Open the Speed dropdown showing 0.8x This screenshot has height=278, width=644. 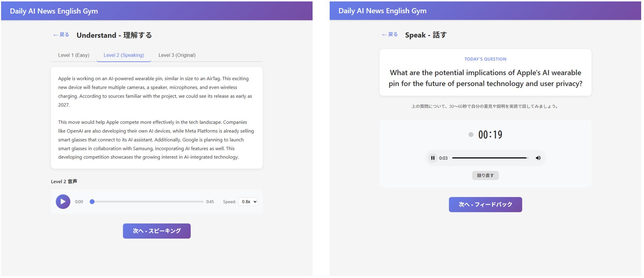[x=248, y=202]
